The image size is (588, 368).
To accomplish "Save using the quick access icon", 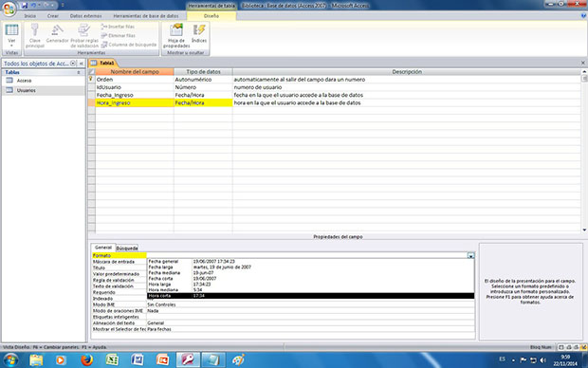I will tap(25, 6).
